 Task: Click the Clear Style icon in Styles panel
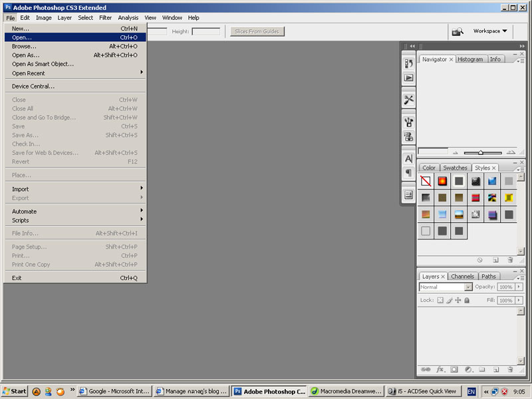pyautogui.click(x=479, y=260)
